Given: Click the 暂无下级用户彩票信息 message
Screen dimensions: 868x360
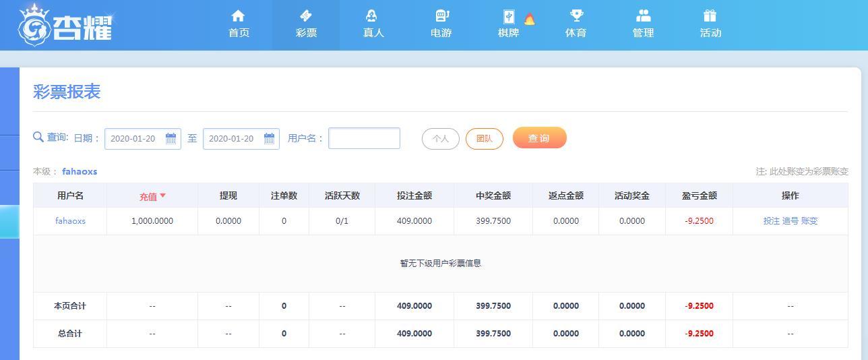Looking at the screenshot, I should pyautogui.click(x=441, y=264).
